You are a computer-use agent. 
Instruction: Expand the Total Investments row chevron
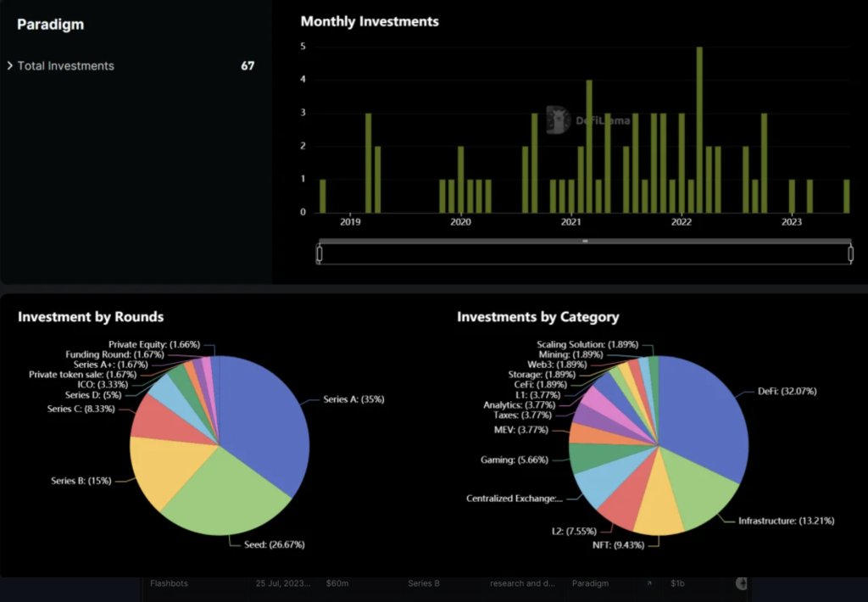point(10,65)
